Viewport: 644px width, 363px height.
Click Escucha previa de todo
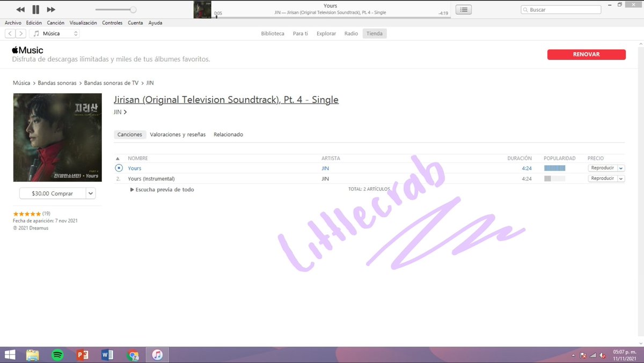pyautogui.click(x=162, y=190)
